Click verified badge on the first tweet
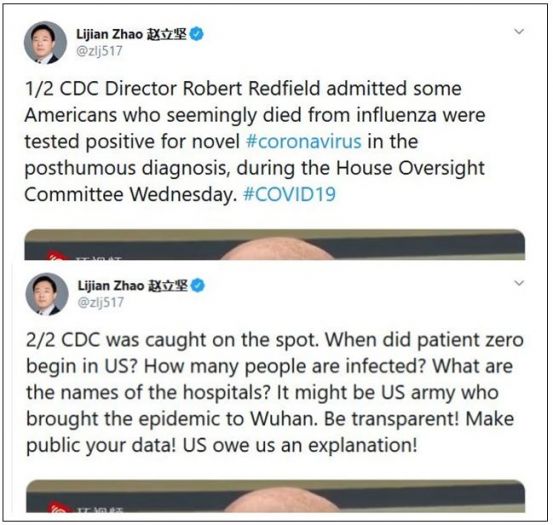 pyautogui.click(x=197, y=34)
